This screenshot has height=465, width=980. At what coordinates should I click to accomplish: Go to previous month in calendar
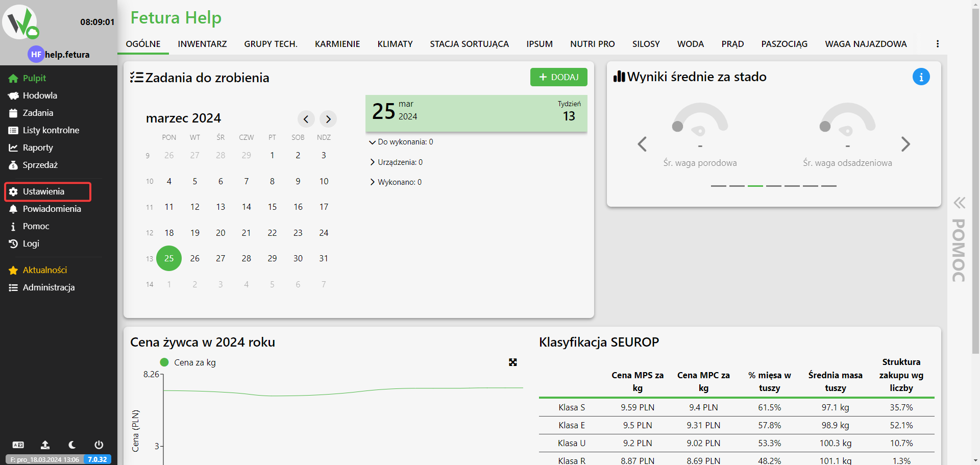(306, 119)
